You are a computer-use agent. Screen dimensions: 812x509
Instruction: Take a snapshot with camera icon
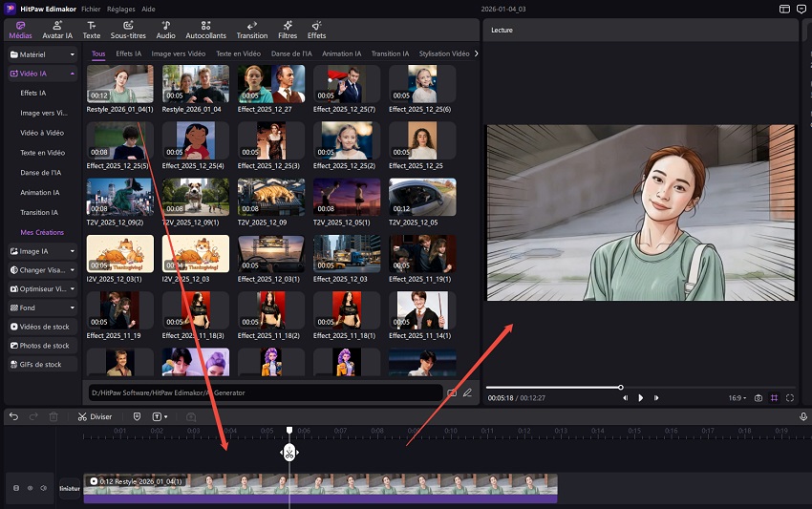pos(759,397)
